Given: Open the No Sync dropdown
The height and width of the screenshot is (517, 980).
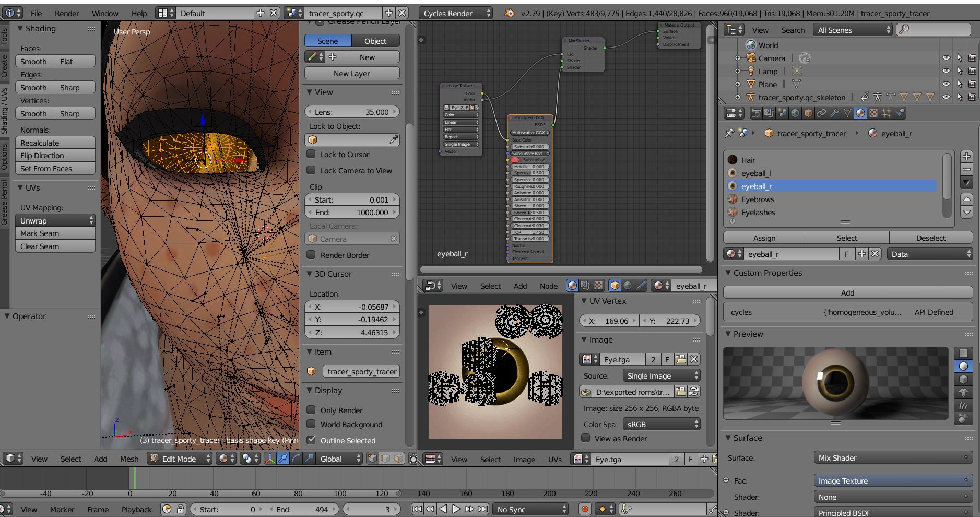Looking at the screenshot, I should [530, 509].
